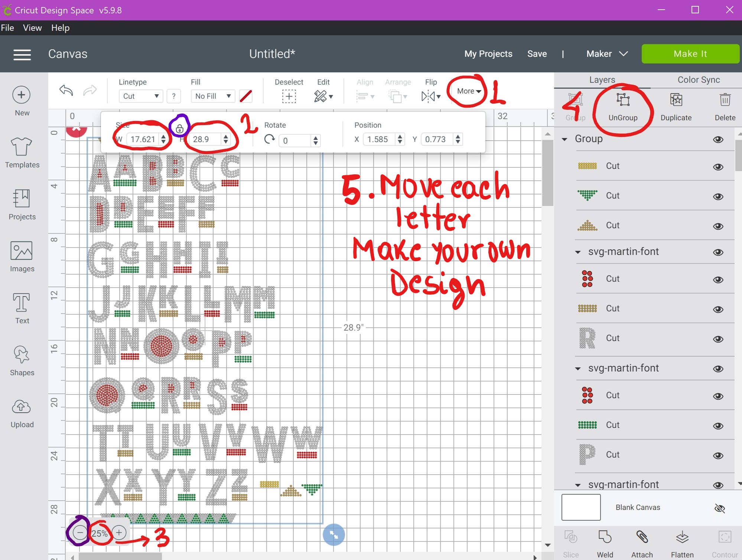Collapse the first svg-martin-font group
The height and width of the screenshot is (560, 742).
578,252
